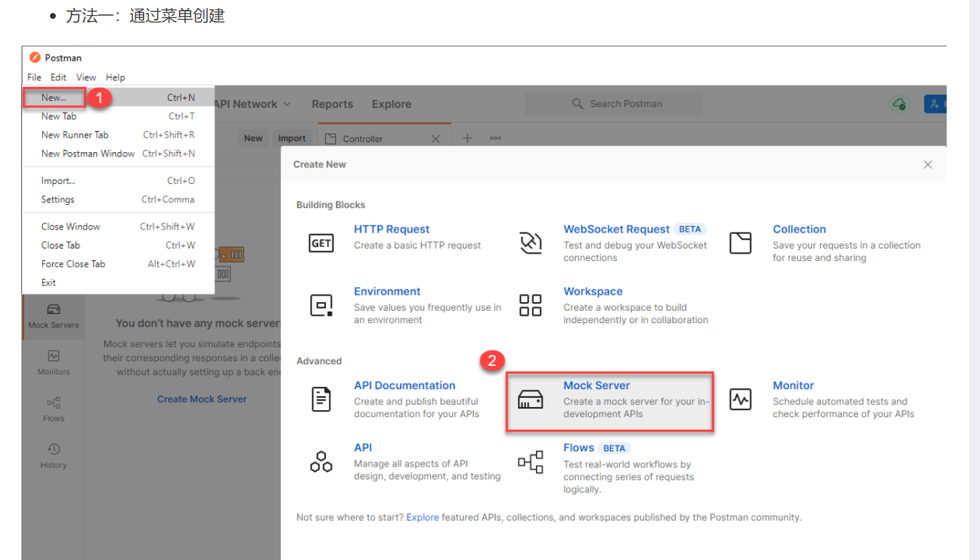
Task: Click the Environment title link
Action: pyautogui.click(x=388, y=292)
